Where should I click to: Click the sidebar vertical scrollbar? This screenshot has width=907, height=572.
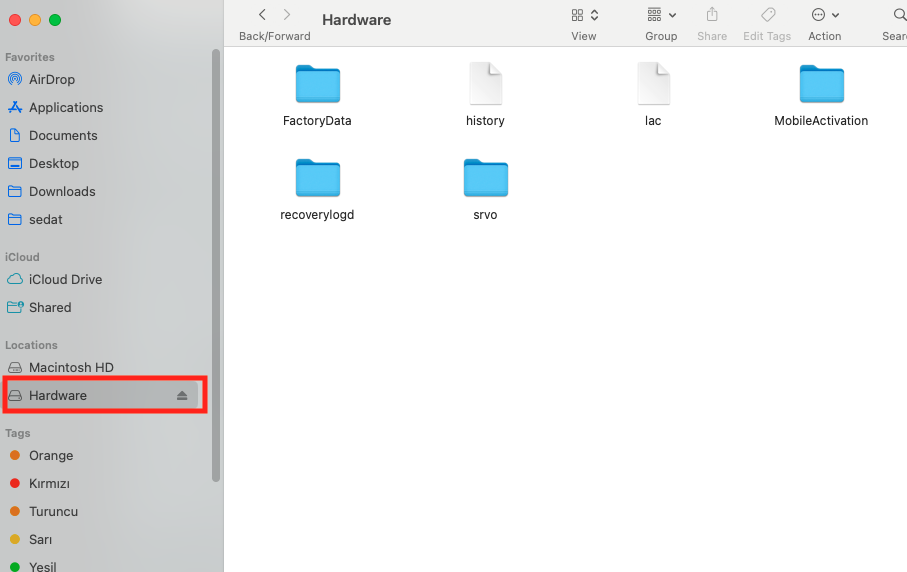(215, 265)
